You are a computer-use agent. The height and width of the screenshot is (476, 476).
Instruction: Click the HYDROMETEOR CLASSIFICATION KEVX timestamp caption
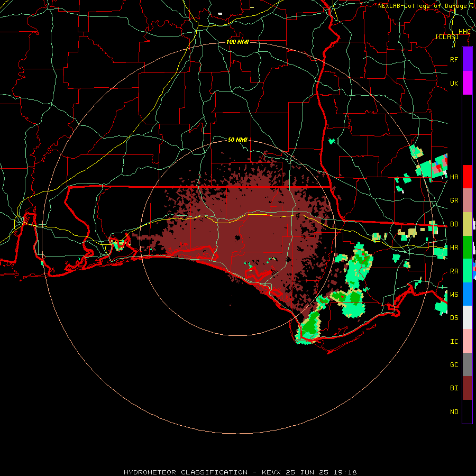(x=240, y=472)
